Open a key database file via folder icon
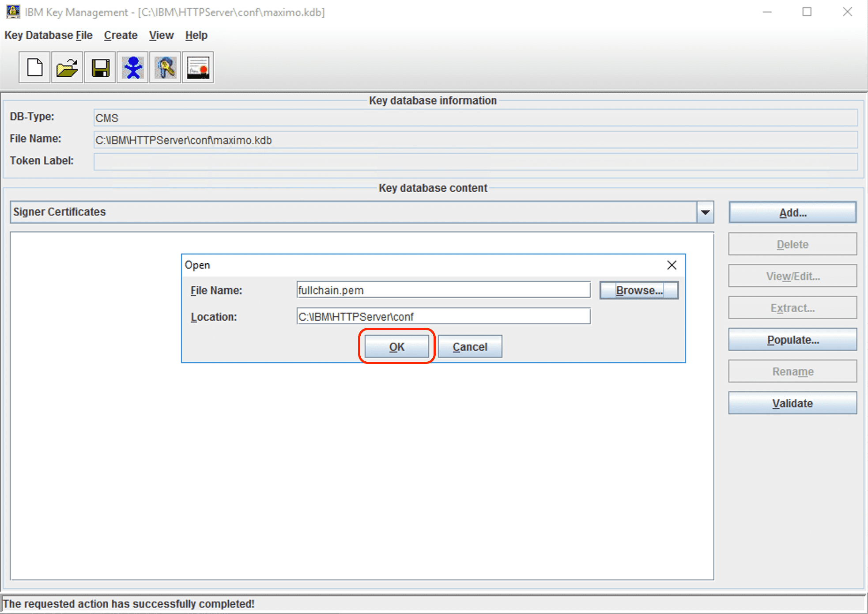Image resolution: width=868 pixels, height=614 pixels. [x=67, y=68]
